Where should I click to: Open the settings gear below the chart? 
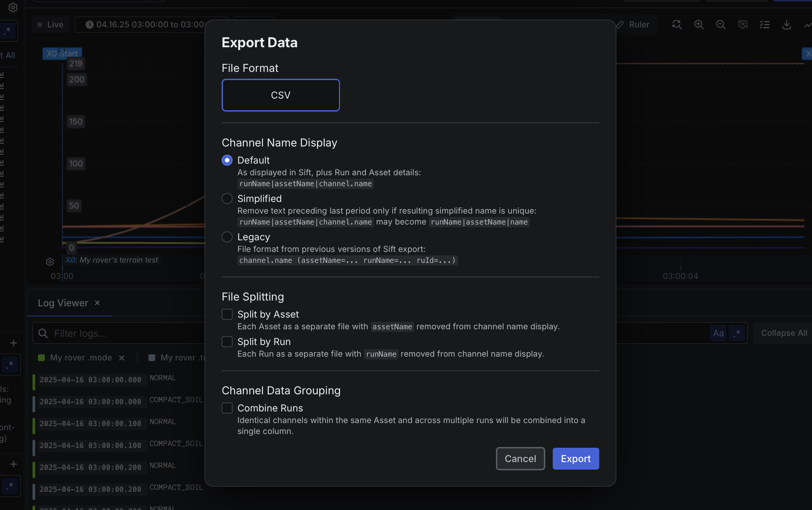point(50,262)
